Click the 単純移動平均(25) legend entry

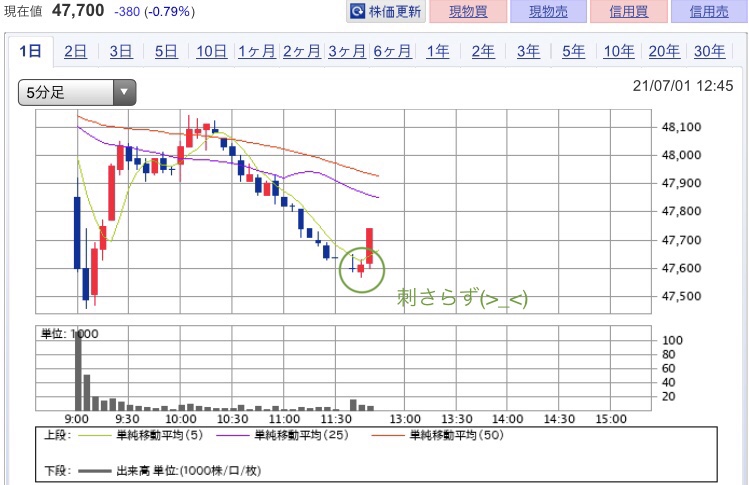pos(282,435)
